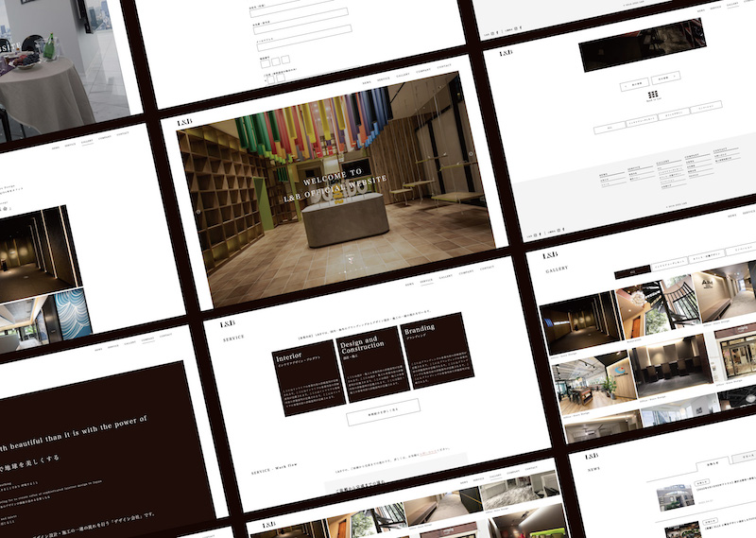
Task: Click the previous project button above Back to List
Action: (635, 84)
